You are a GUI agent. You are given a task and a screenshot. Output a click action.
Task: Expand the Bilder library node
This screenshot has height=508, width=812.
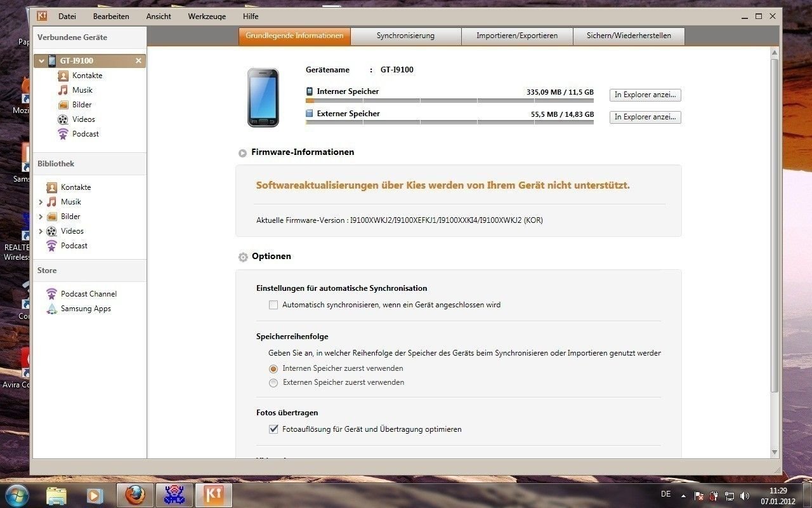tap(41, 217)
